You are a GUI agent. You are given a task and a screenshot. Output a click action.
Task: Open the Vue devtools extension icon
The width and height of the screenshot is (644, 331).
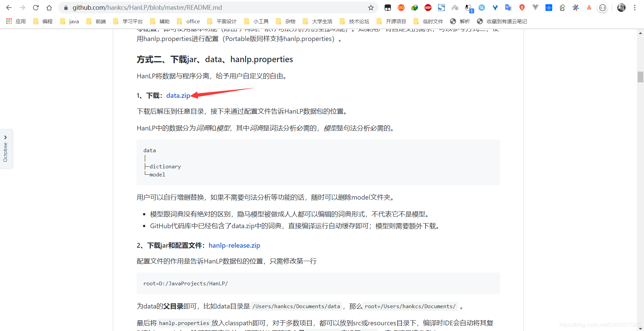535,7
